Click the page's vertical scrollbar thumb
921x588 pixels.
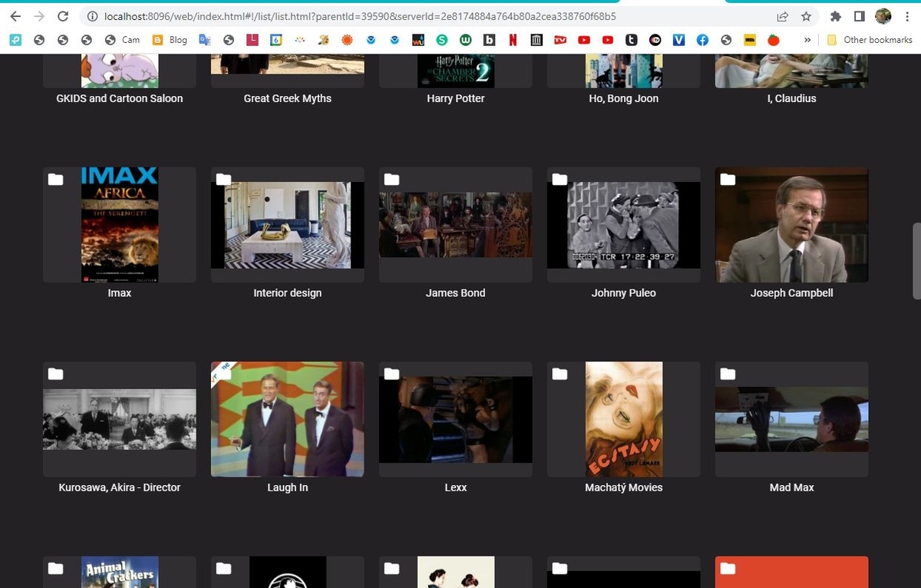pos(916,261)
